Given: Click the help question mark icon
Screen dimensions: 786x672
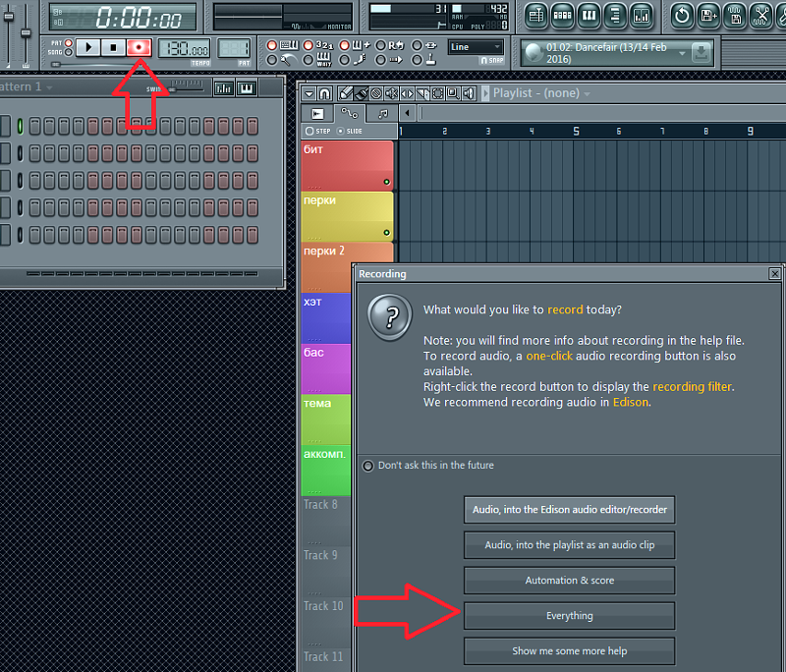Looking at the screenshot, I should coord(390,316).
